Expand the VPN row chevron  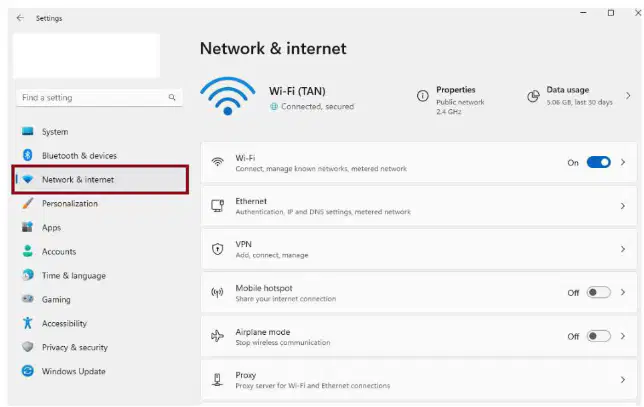point(623,249)
